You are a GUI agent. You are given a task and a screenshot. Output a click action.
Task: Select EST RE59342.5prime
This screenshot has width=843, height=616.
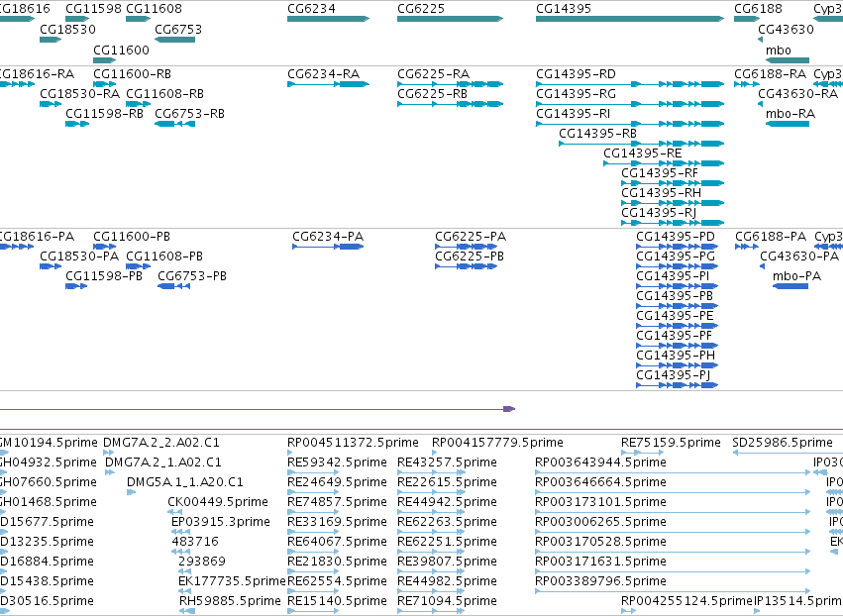point(337,462)
